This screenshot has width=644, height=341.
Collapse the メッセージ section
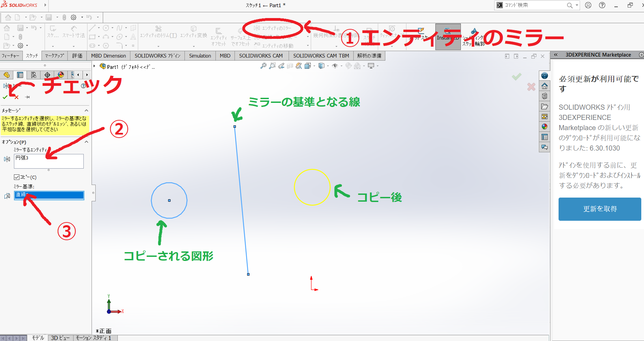(x=86, y=111)
